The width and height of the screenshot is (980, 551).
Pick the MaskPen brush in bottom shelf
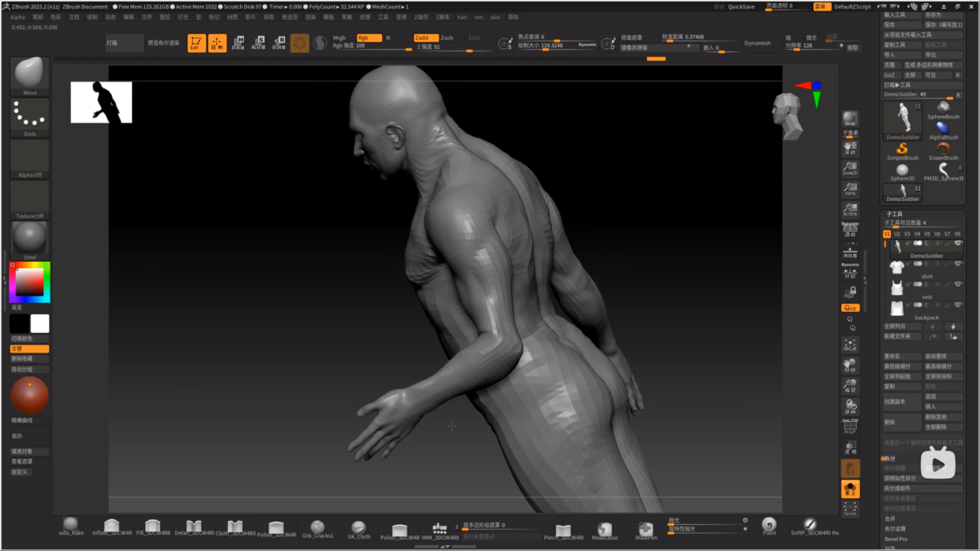[646, 531]
